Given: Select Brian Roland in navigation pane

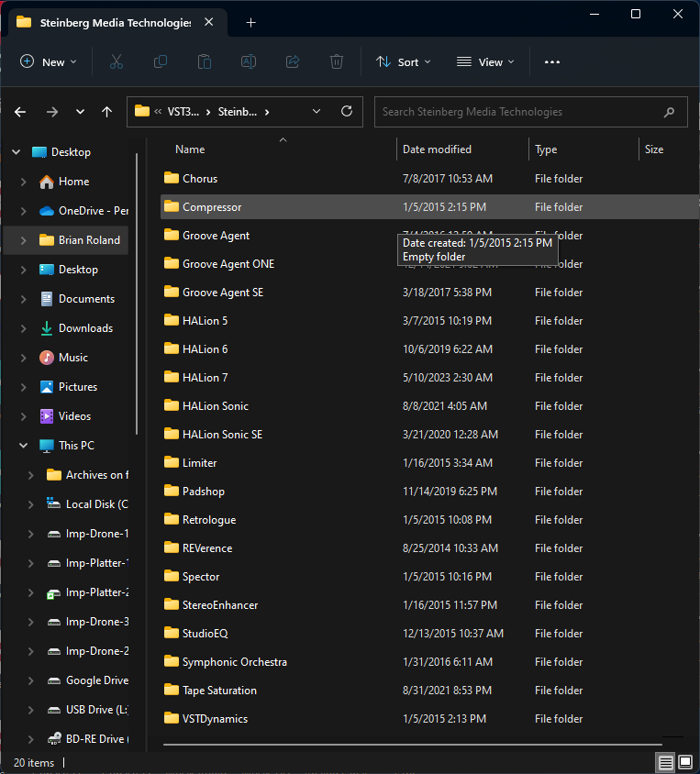Looking at the screenshot, I should pyautogui.click(x=66, y=240).
